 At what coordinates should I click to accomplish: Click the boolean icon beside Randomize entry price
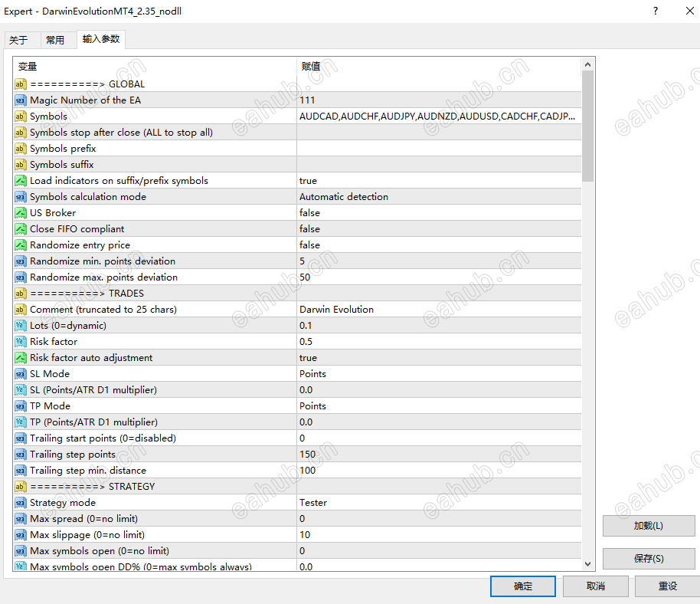(x=20, y=245)
